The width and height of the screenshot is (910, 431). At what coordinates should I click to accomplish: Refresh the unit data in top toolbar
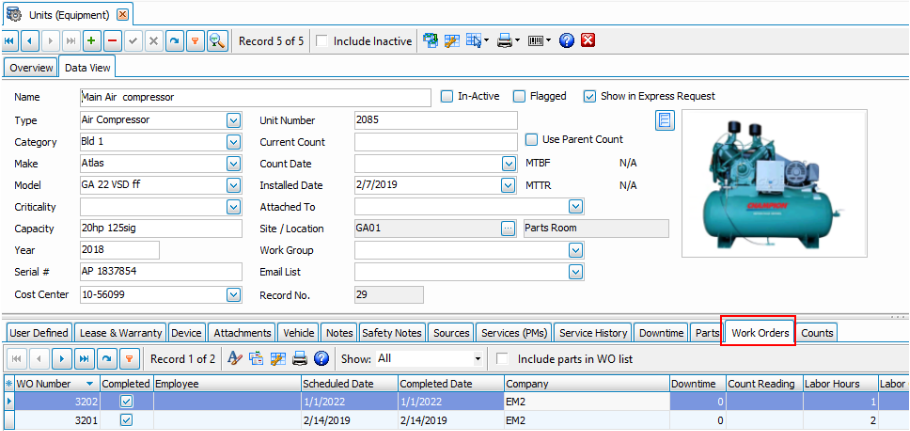174,41
